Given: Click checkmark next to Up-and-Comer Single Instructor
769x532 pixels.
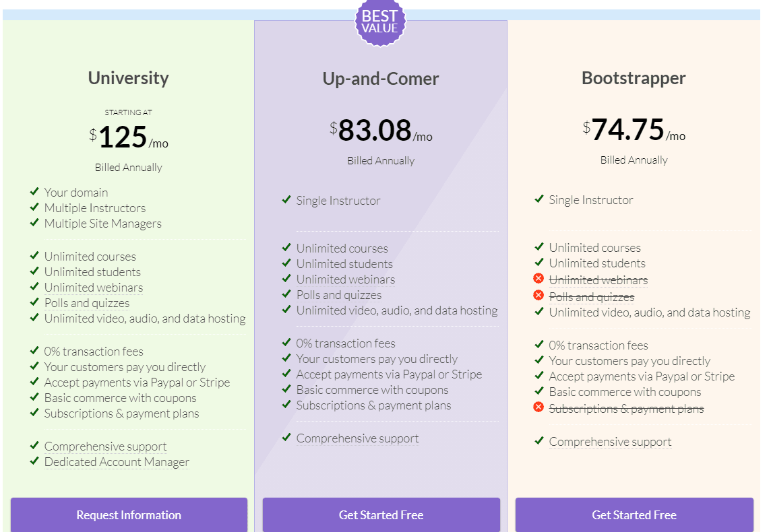Looking at the screenshot, I should click(x=286, y=200).
